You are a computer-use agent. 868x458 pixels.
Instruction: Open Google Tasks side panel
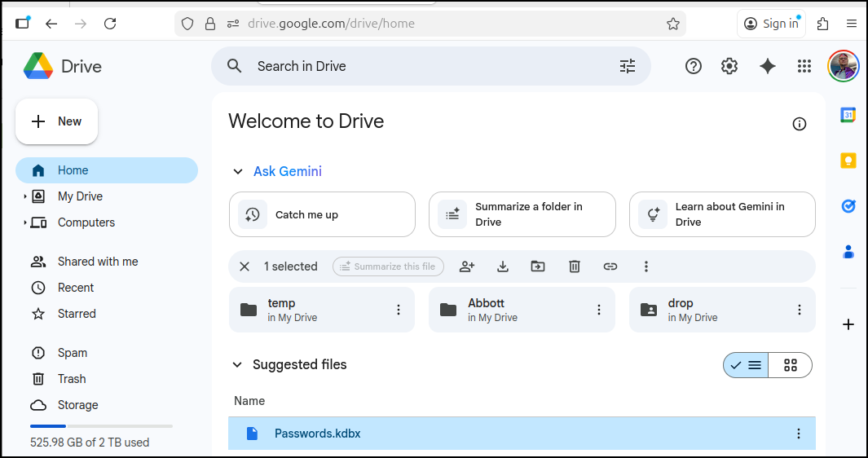(x=848, y=206)
